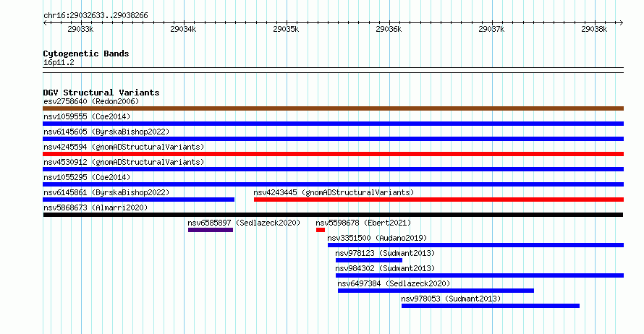The height and width of the screenshot is (334, 644).
Task: Click the red nsv4243445 variant bar
Action: pyautogui.click(x=438, y=200)
